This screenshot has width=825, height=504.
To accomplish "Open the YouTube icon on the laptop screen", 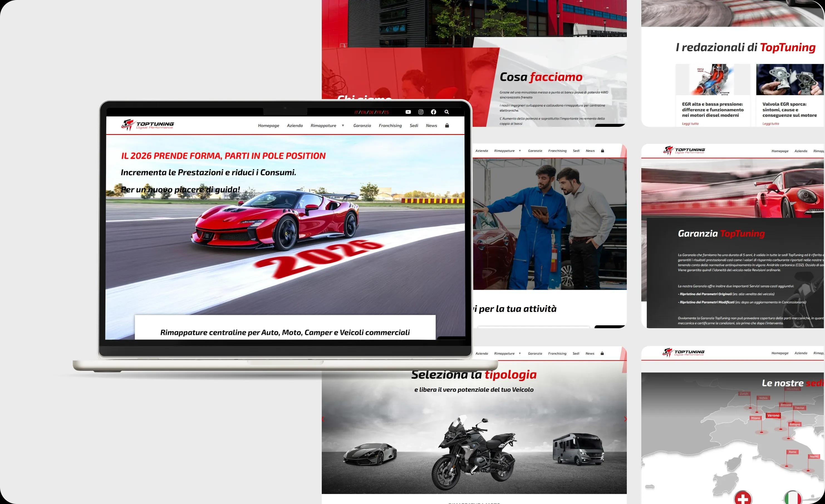I will pos(408,112).
